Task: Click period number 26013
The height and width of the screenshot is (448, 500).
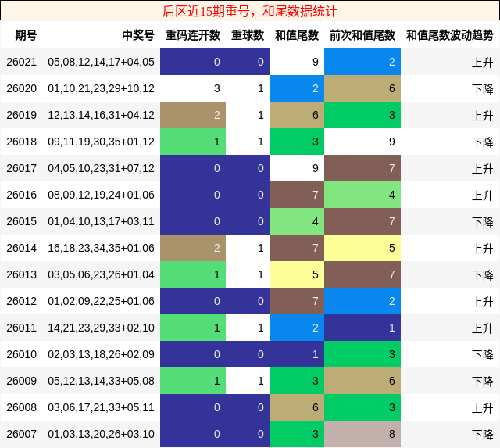Action: [x=22, y=274]
